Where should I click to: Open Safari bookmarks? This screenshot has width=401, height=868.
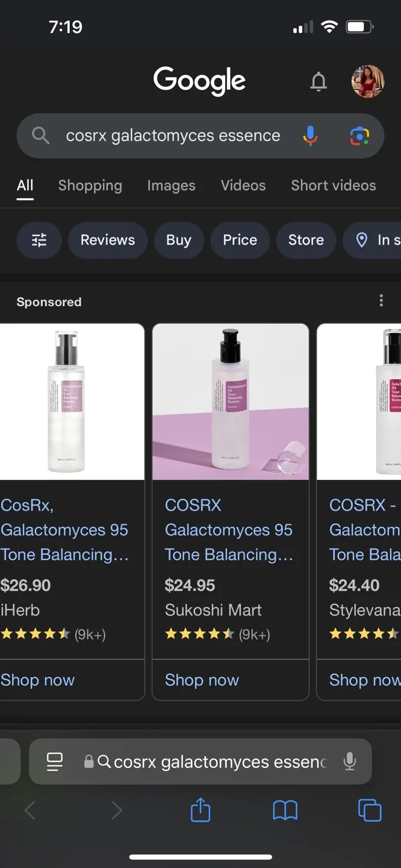pyautogui.click(x=285, y=810)
